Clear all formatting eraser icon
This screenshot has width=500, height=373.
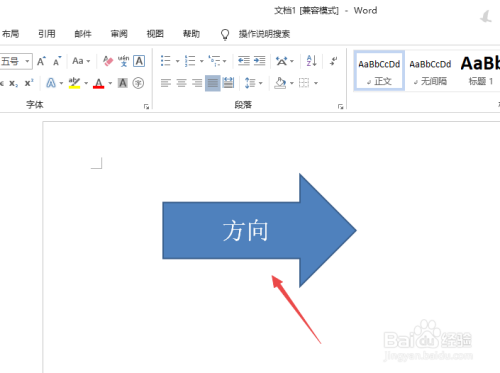coord(108,61)
